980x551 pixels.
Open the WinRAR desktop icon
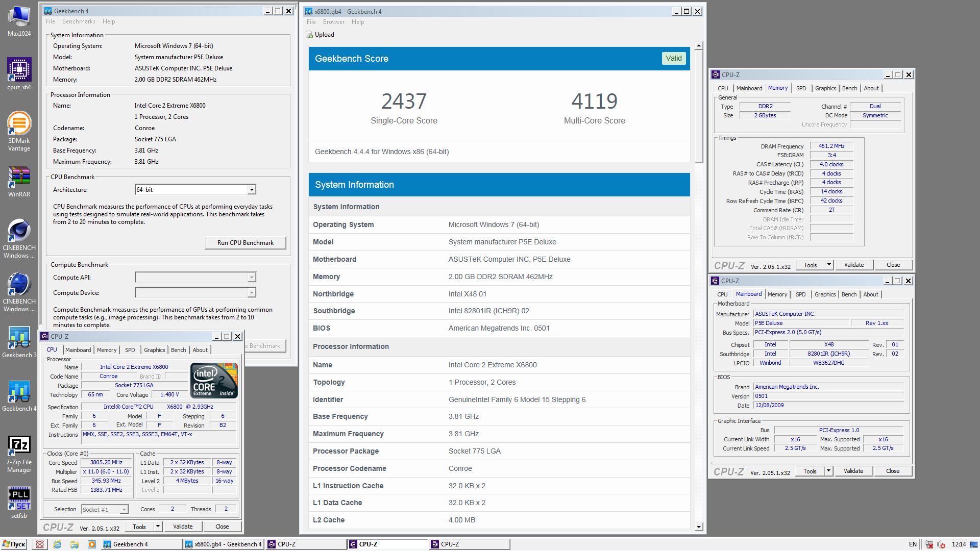coord(19,182)
